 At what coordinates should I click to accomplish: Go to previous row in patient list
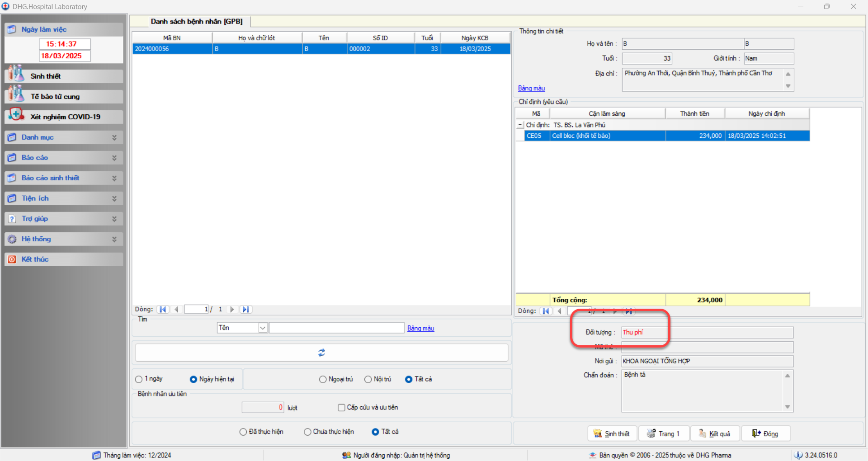[176, 310]
